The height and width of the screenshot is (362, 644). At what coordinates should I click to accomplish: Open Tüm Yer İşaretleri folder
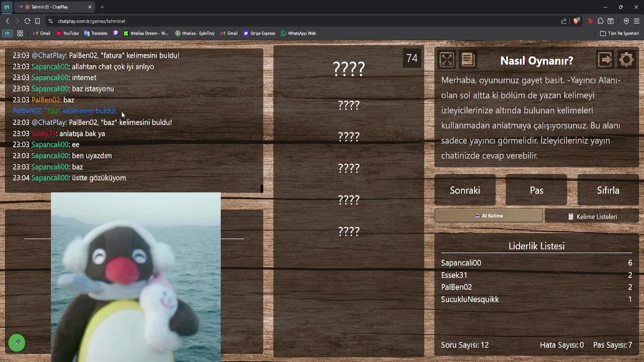[619, 33]
